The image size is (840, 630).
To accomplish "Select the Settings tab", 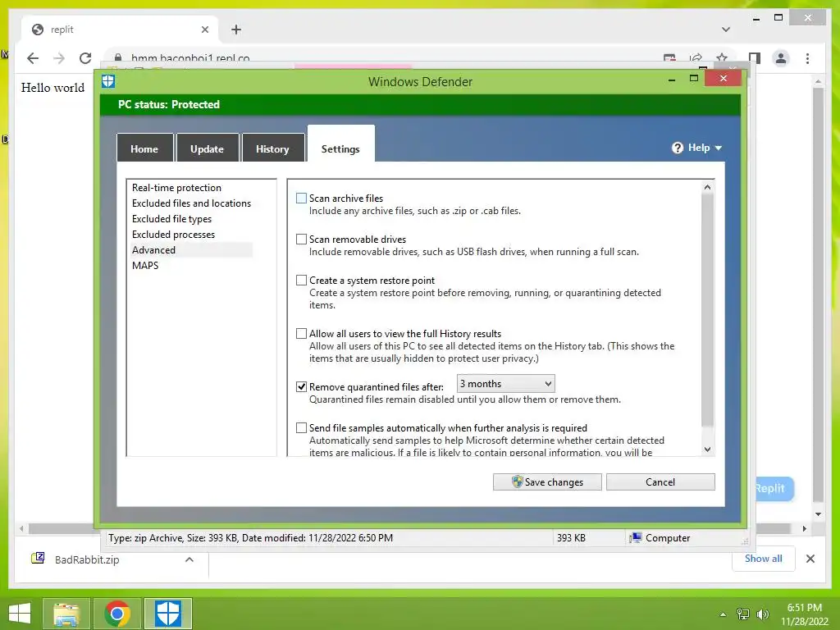I will tap(340, 144).
